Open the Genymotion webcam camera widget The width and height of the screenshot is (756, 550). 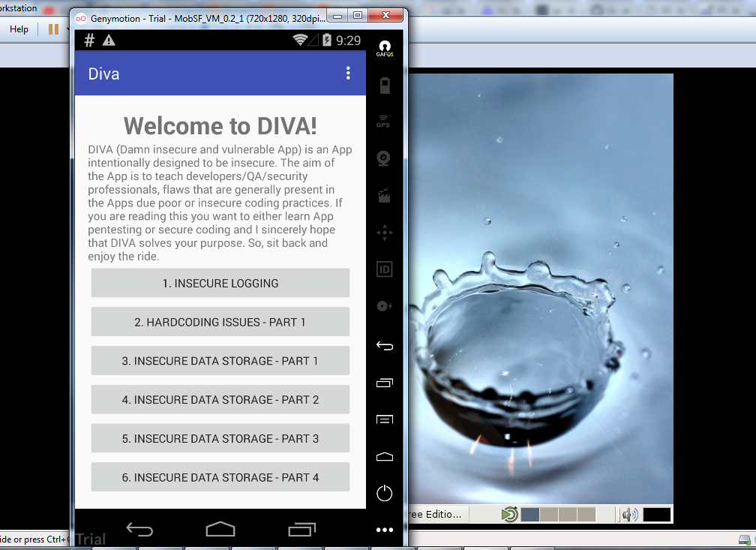[x=383, y=159]
